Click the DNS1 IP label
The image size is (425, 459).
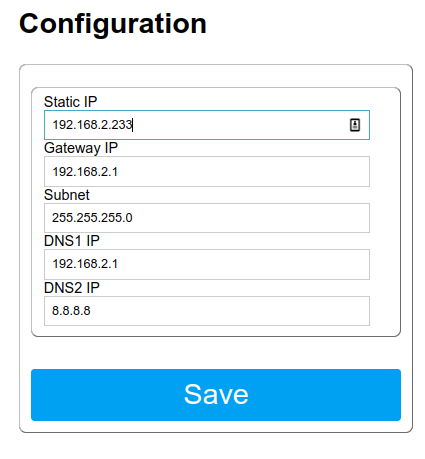72,241
